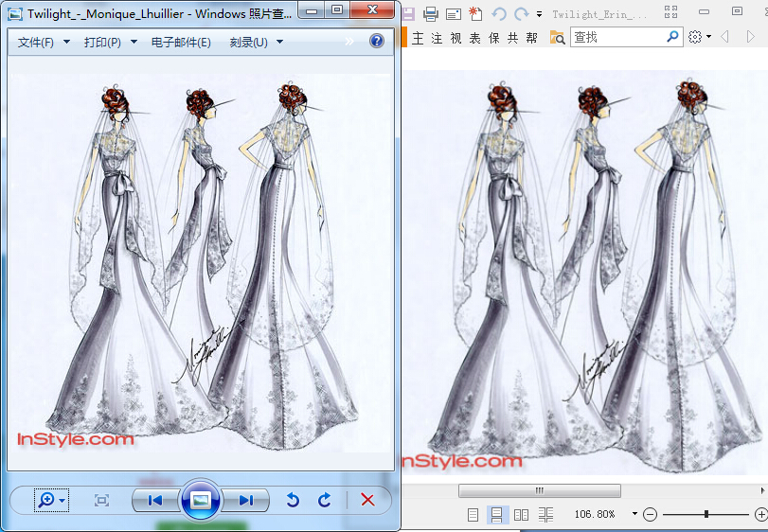The height and width of the screenshot is (532, 768).
Task: Expand the zoom magnifier dropdown arrow
Action: tap(63, 500)
